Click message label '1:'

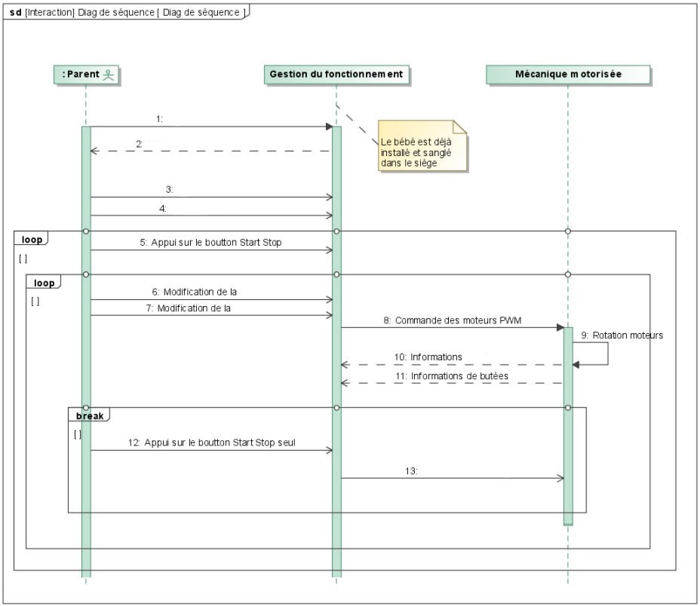[159, 118]
